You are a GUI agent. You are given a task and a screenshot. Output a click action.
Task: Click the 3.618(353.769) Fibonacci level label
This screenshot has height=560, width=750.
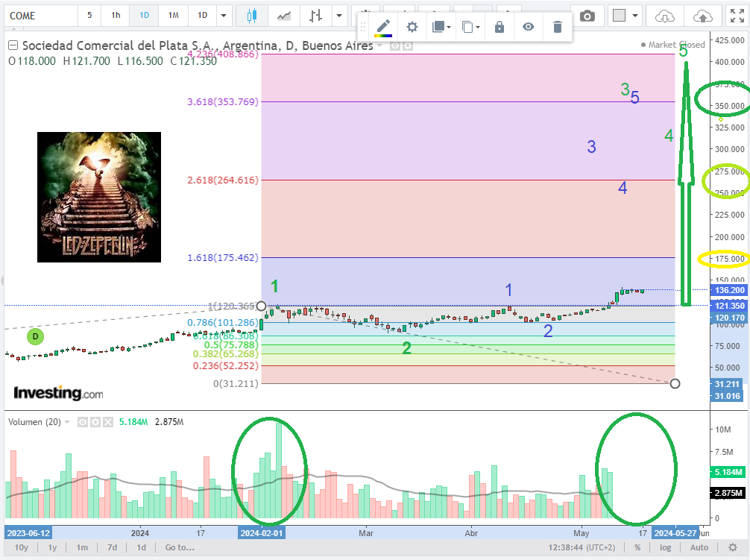pos(223,101)
